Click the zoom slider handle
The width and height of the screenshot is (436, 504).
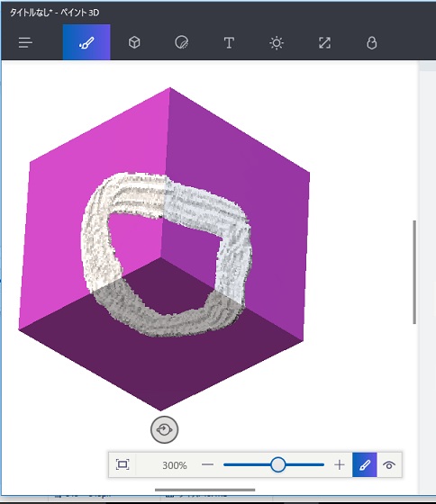pos(278,464)
